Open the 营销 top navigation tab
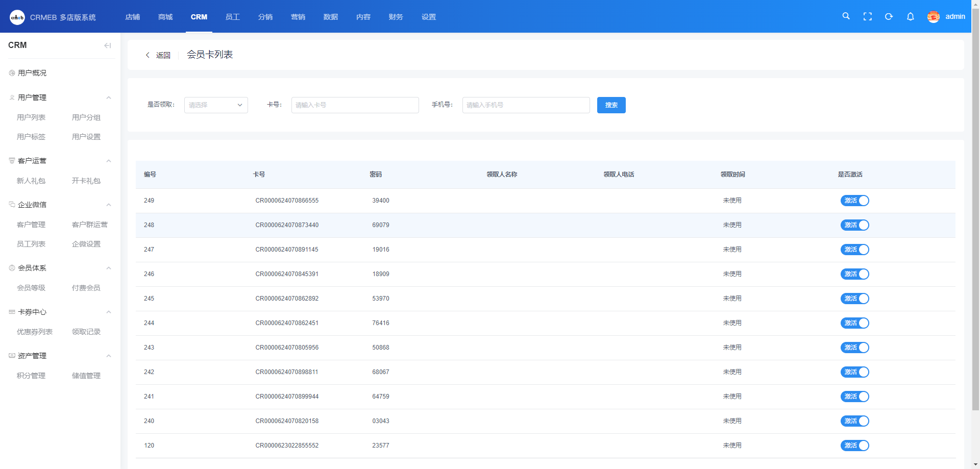 [x=298, y=17]
